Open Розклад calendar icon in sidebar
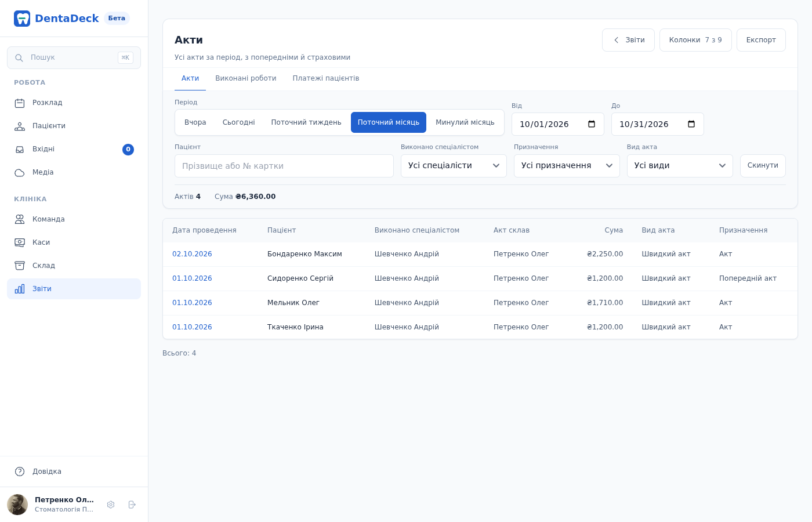This screenshot has width=812, height=522. tap(20, 103)
